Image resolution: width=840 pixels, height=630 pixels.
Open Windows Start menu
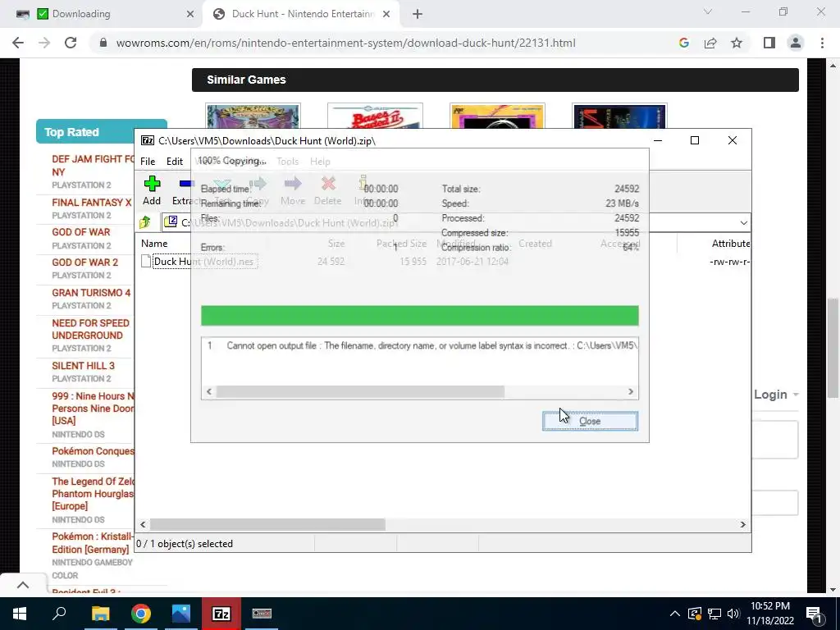pyautogui.click(x=20, y=614)
